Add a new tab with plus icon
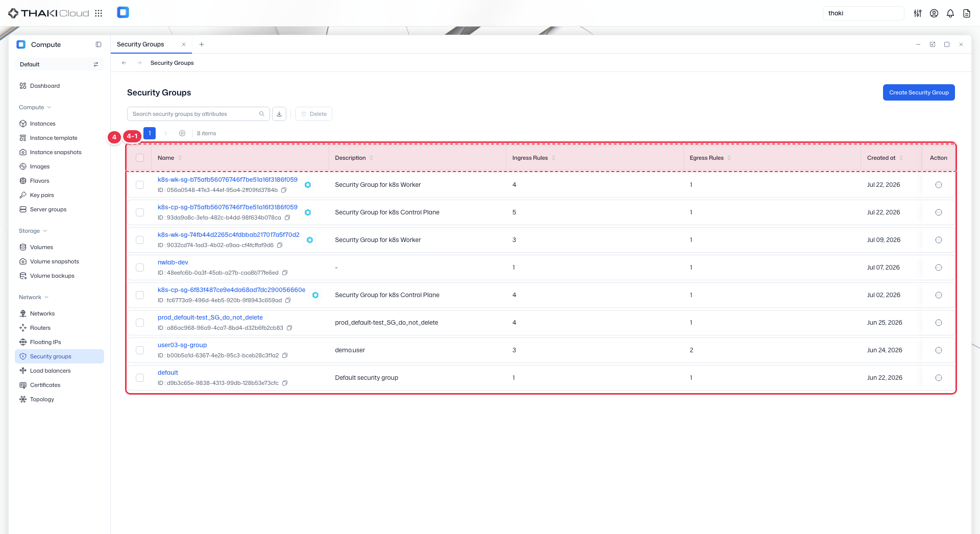980x534 pixels. pyautogui.click(x=202, y=44)
